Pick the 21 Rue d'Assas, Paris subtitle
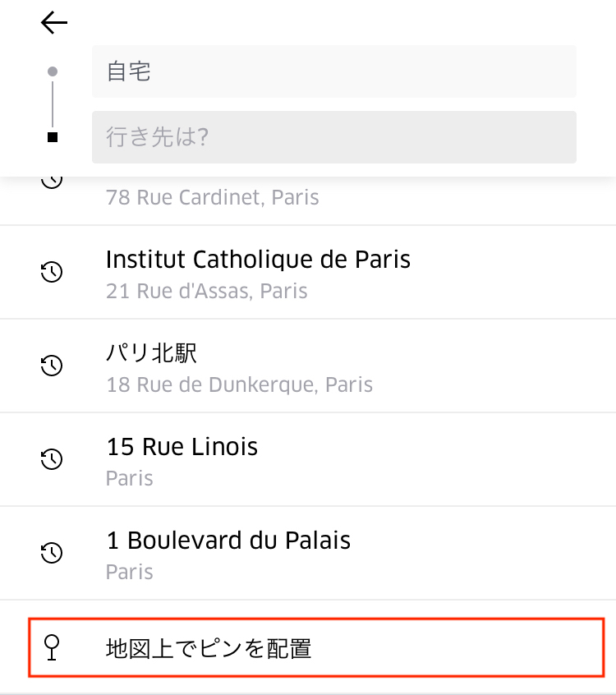 [x=206, y=291]
